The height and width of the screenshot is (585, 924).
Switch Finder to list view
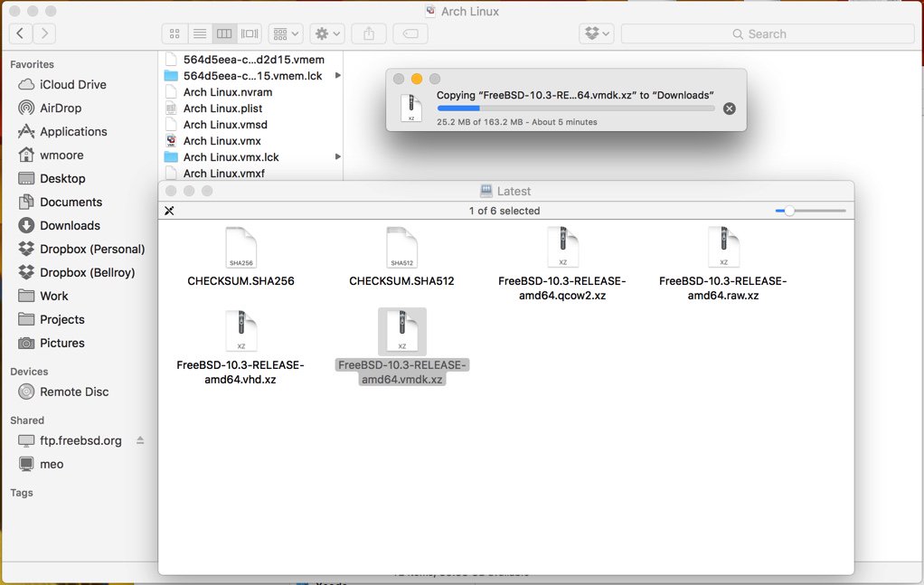(x=200, y=33)
